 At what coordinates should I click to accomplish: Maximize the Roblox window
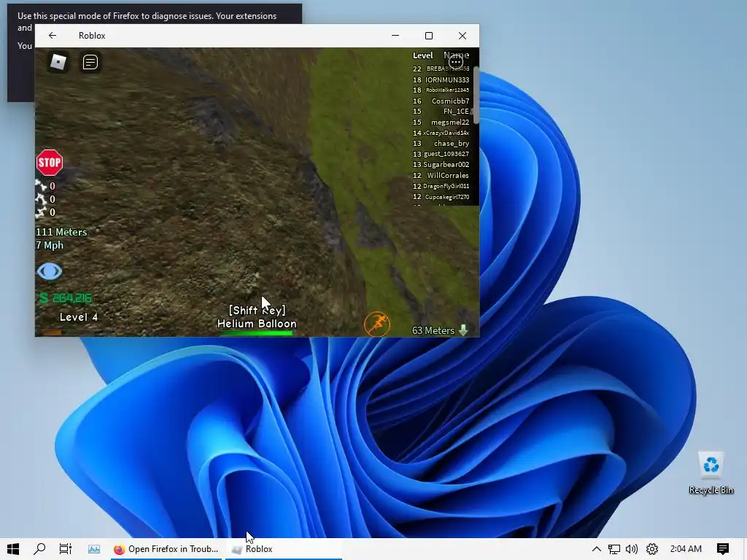click(x=429, y=36)
